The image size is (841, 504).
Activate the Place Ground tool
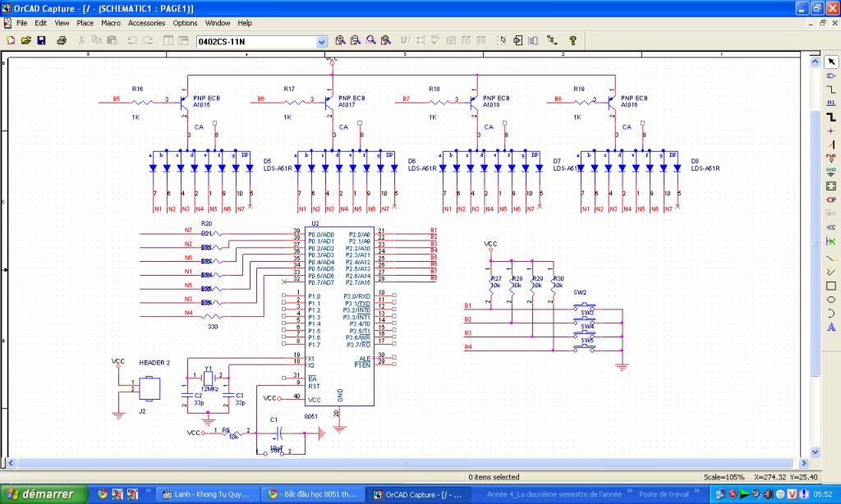pyautogui.click(x=830, y=172)
